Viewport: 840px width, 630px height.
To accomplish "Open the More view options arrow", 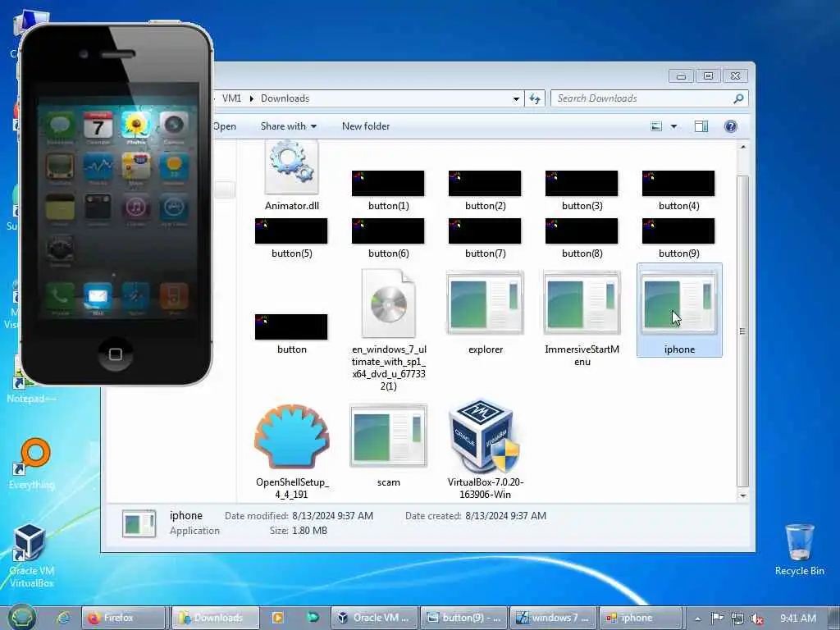I will (674, 126).
